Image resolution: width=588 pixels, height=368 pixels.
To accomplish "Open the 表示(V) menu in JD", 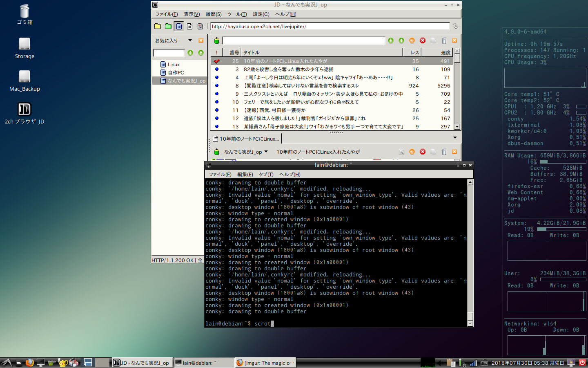I will point(192,14).
